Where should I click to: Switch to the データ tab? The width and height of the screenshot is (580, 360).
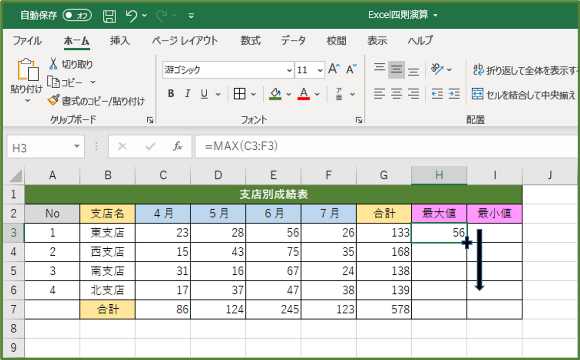point(293,40)
